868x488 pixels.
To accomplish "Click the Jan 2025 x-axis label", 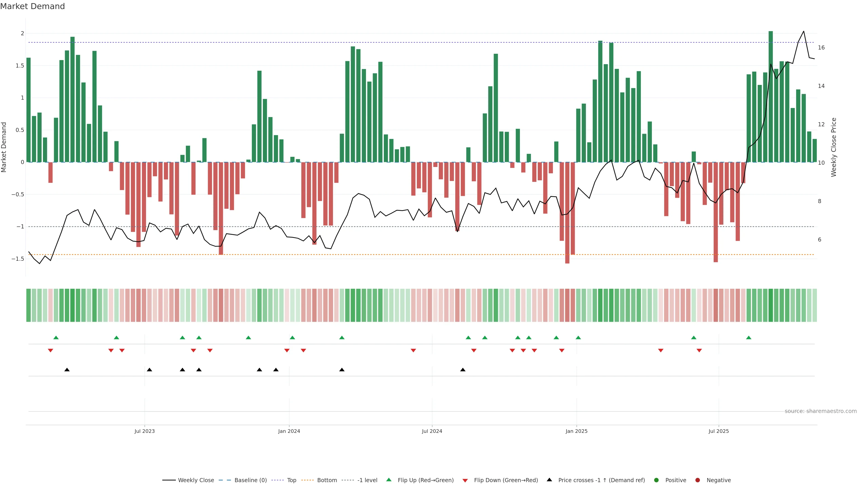I will (576, 431).
